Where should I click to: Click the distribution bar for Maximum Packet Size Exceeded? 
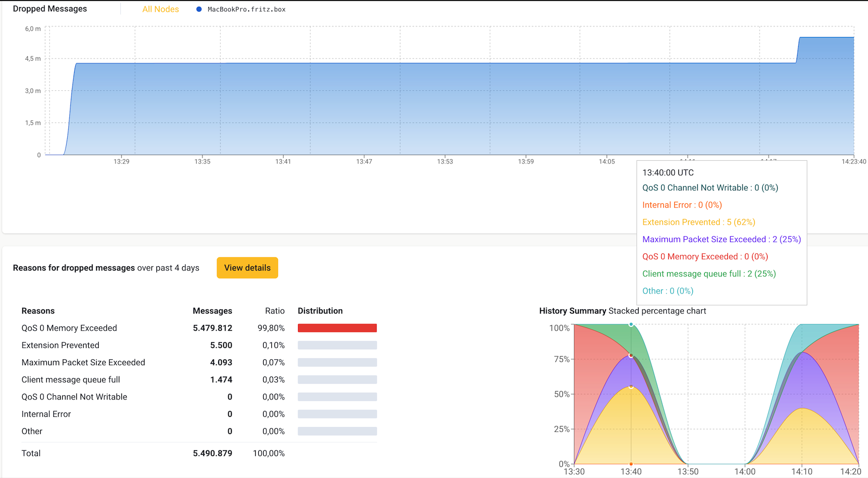click(337, 362)
